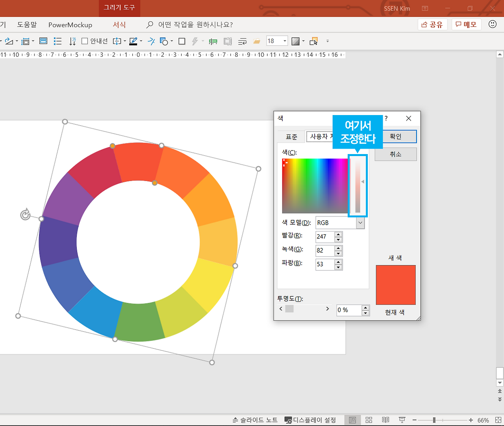
Task: Cancel the color dialog with 취소
Action: click(x=396, y=154)
